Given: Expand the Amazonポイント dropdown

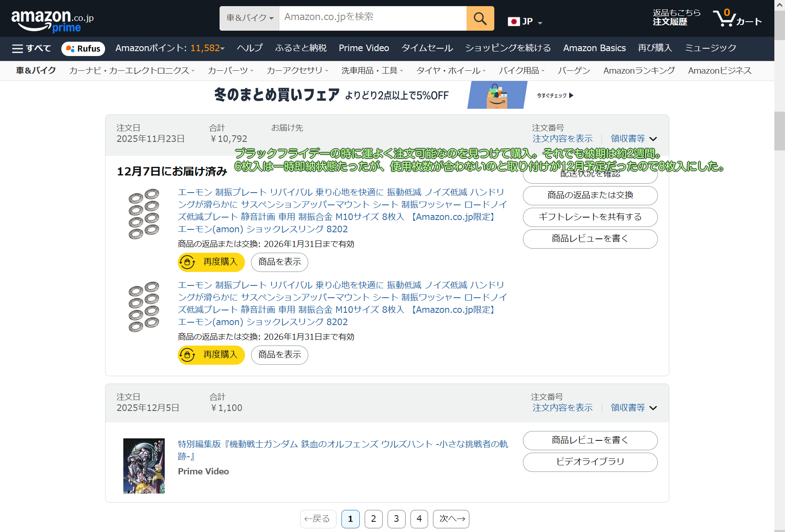Looking at the screenshot, I should point(170,48).
